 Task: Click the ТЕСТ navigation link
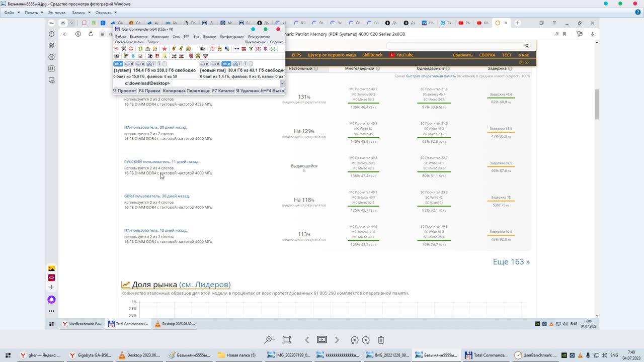pos(507,55)
